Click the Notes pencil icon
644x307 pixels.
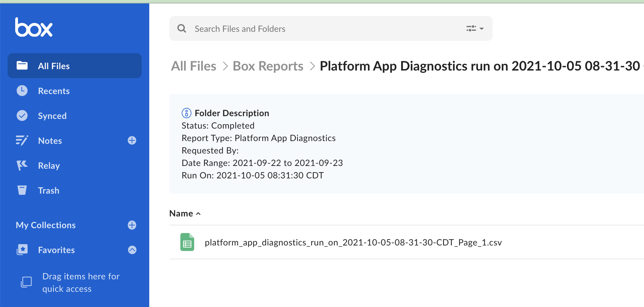click(x=22, y=140)
